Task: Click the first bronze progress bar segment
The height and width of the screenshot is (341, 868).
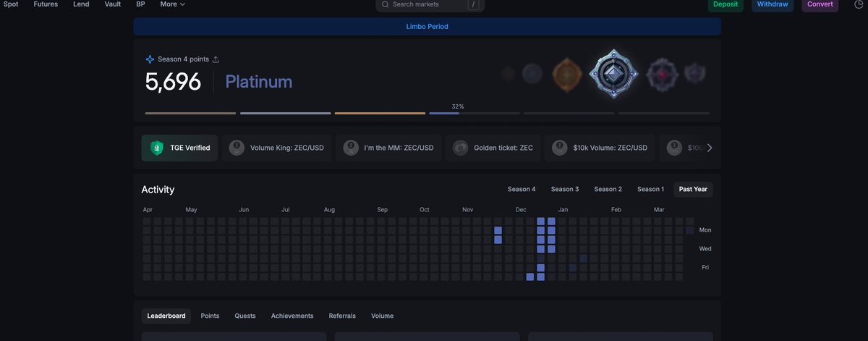Action: point(190,113)
